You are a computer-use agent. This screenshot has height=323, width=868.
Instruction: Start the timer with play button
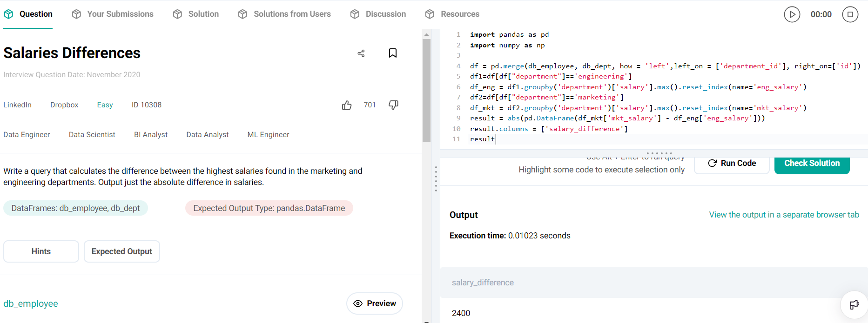click(792, 14)
